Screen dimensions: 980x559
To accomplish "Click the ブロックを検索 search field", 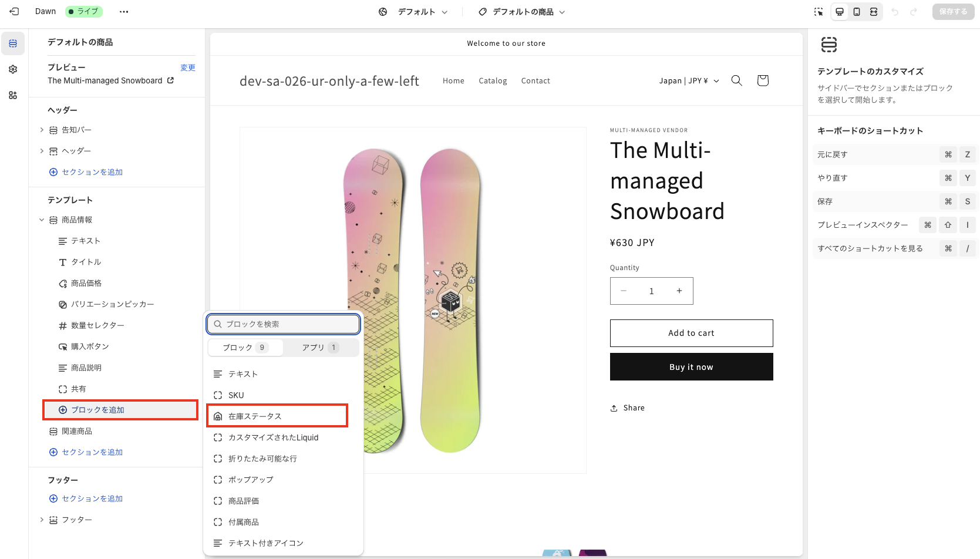I will (x=284, y=324).
